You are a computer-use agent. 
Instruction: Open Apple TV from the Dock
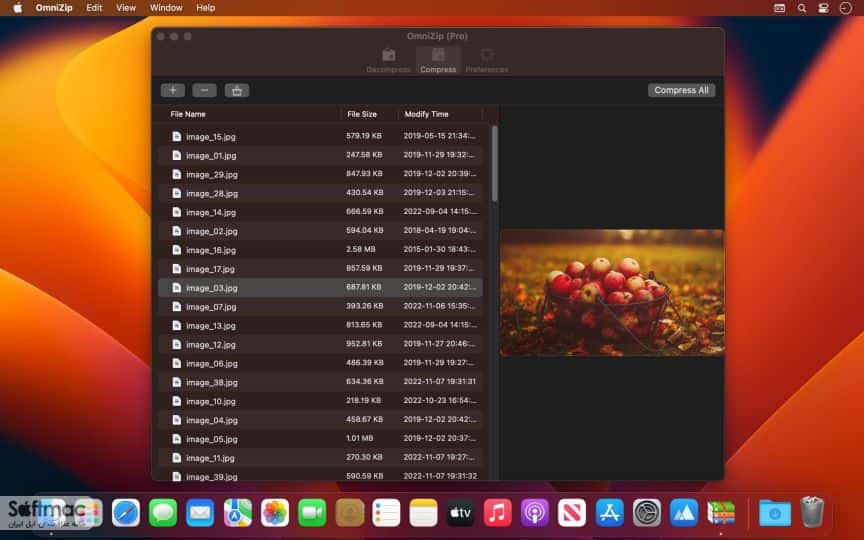(x=461, y=513)
